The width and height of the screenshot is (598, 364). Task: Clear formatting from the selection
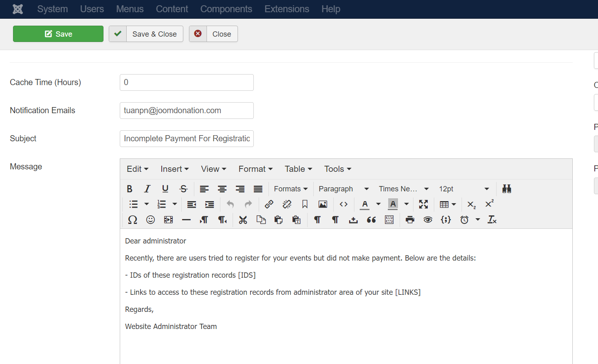[x=492, y=220]
